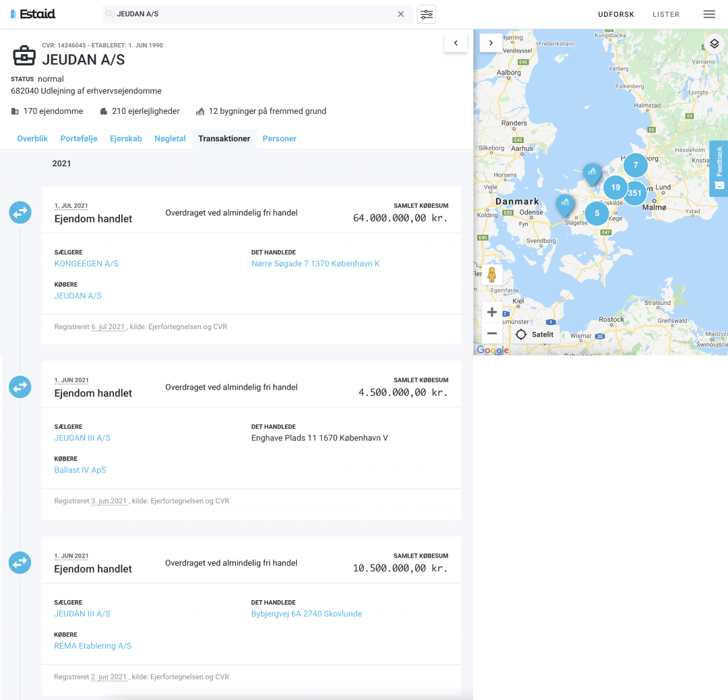The width and height of the screenshot is (728, 700).
Task: Click the amount 10.500.000,00 kr.
Action: click(x=400, y=568)
